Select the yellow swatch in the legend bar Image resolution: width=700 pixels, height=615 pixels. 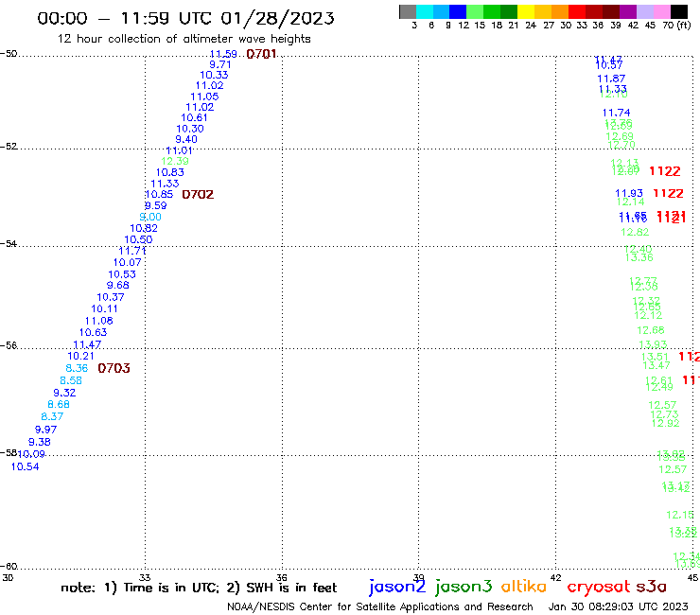click(526, 11)
